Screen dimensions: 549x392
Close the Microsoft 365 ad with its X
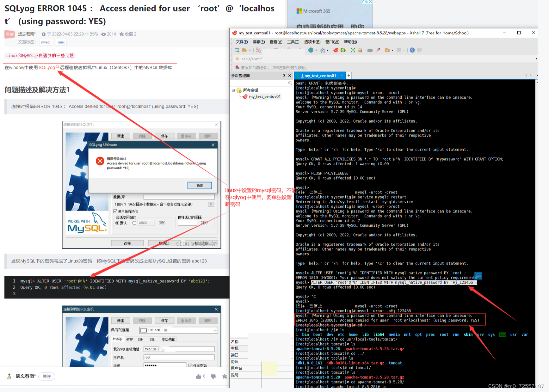[x=370, y=2]
